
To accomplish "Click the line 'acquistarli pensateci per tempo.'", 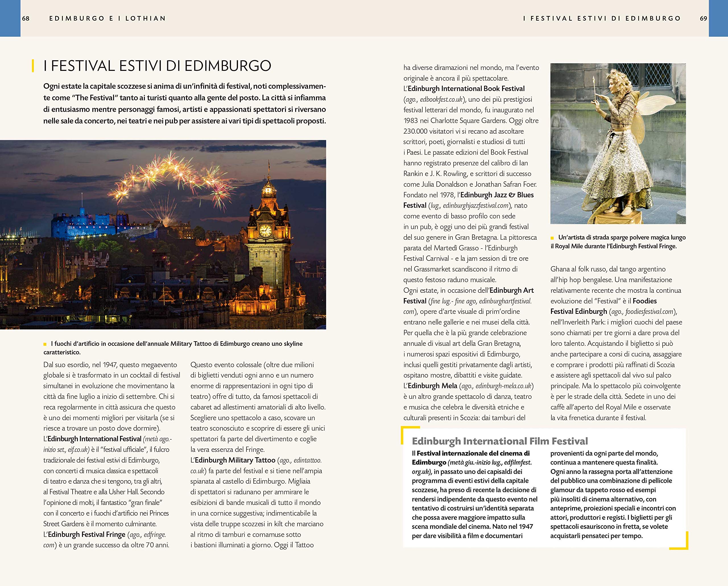I will click(596, 536).
